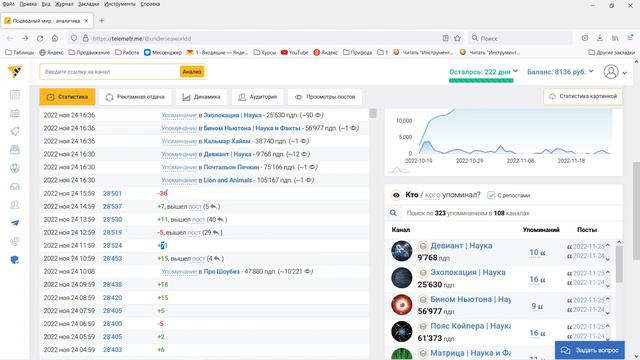Viewport: 640px width, 360px height.
Task: Open first sidebar icon below logo
Action: coord(15,95)
